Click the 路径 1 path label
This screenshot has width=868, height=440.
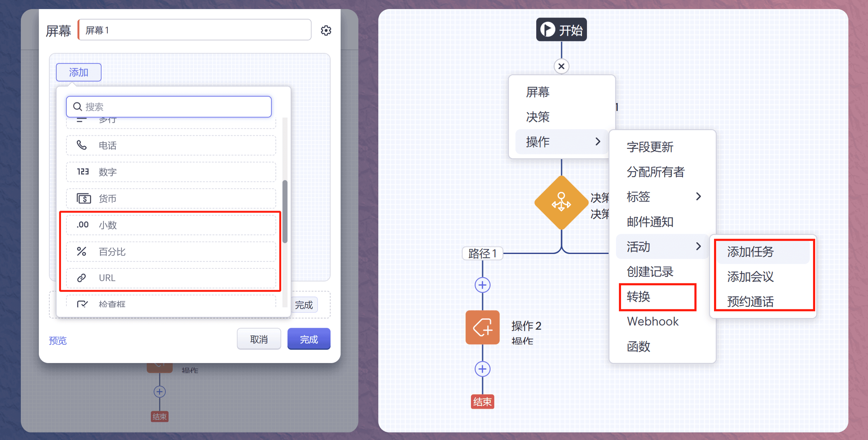point(482,253)
